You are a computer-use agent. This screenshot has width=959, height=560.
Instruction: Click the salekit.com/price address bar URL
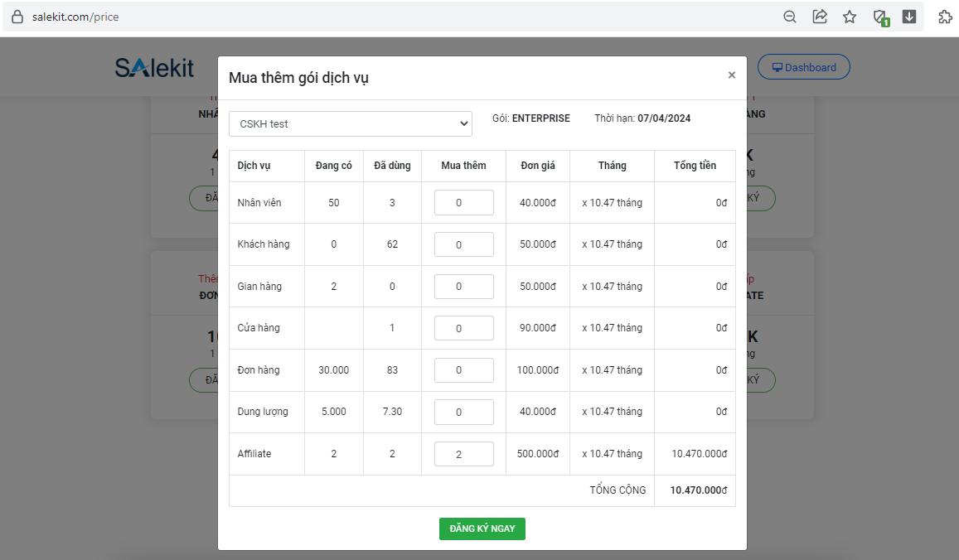pyautogui.click(x=75, y=17)
